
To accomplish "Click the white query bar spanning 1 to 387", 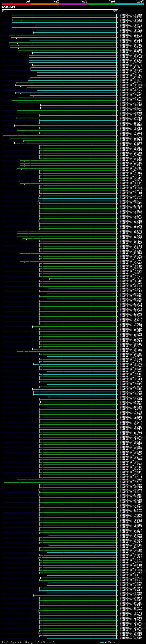I will 60,9.
